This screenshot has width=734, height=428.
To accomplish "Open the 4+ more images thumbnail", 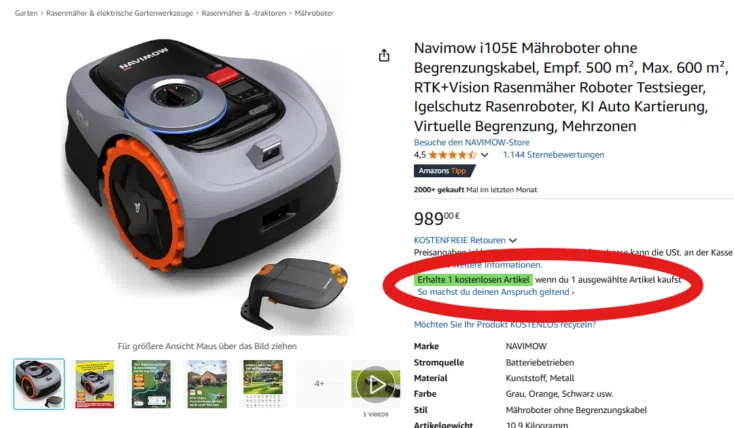I will tap(319, 384).
